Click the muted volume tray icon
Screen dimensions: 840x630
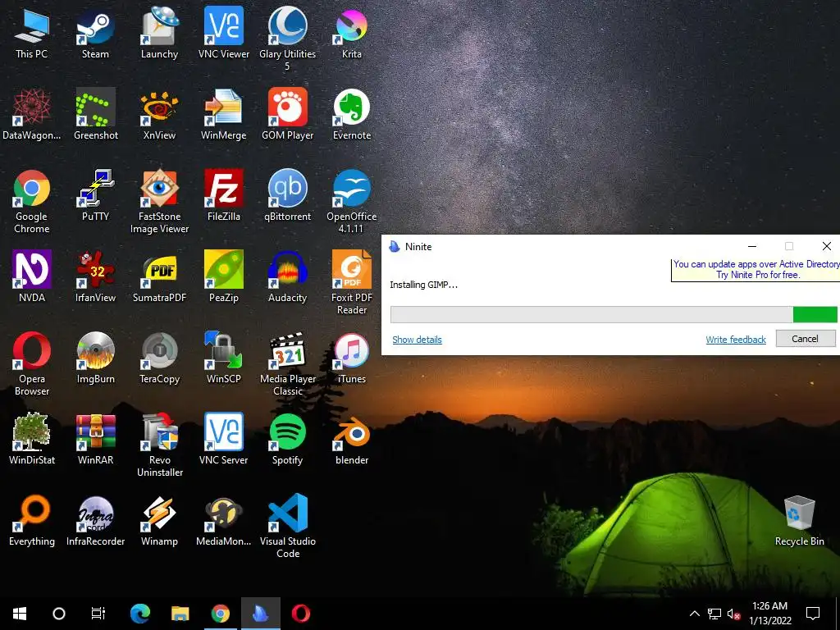(733, 614)
